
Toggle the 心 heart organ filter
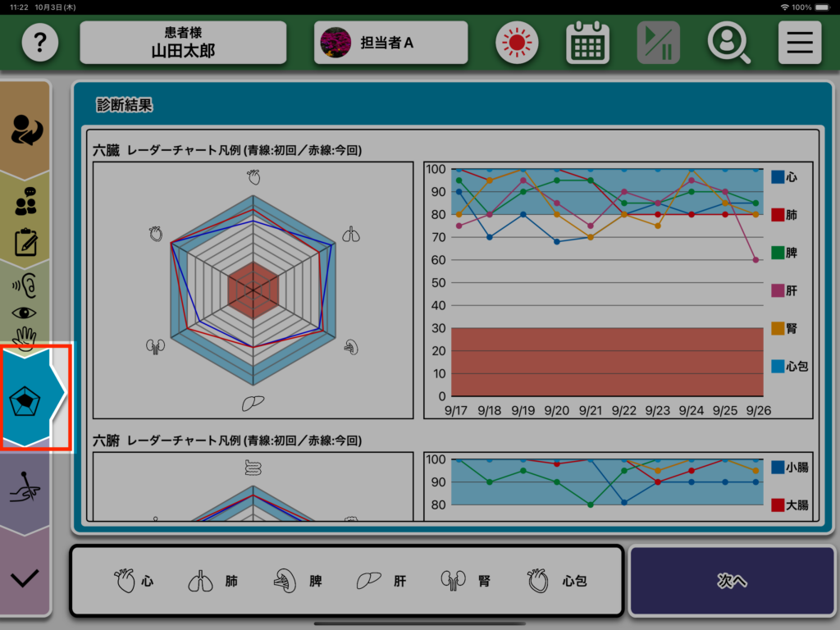(x=134, y=582)
